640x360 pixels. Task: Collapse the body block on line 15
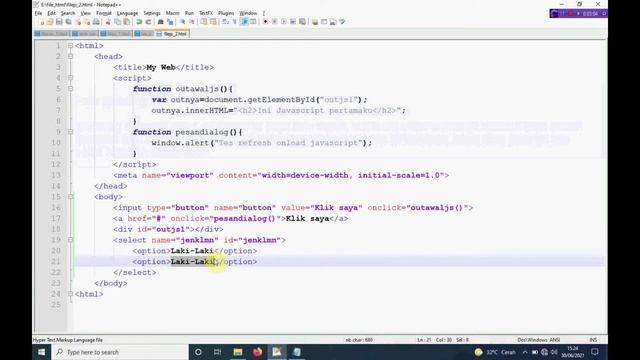point(70,197)
